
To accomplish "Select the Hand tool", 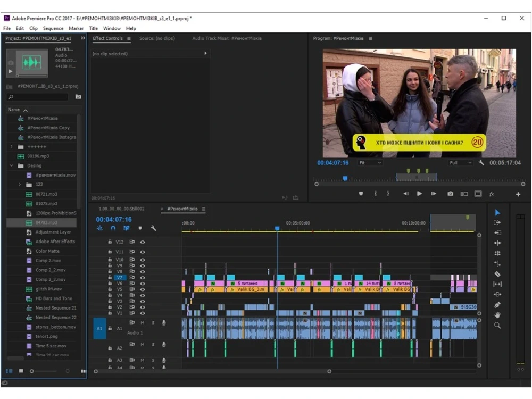I will (497, 315).
